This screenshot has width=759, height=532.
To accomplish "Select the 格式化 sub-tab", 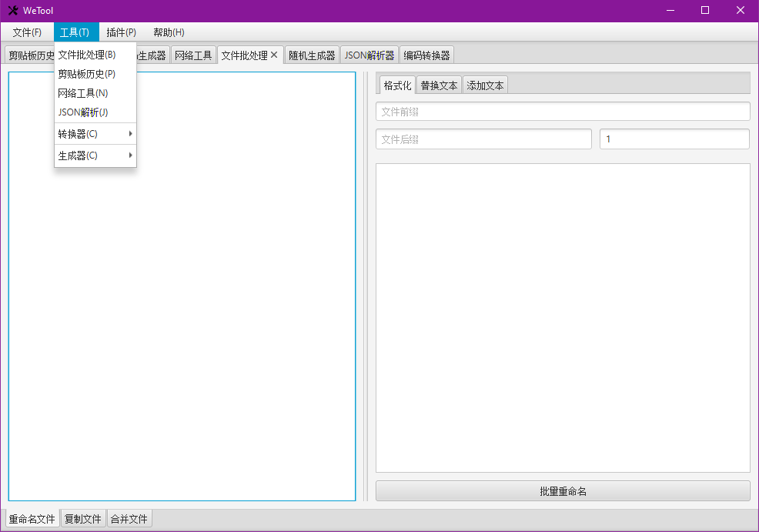I will tap(397, 85).
